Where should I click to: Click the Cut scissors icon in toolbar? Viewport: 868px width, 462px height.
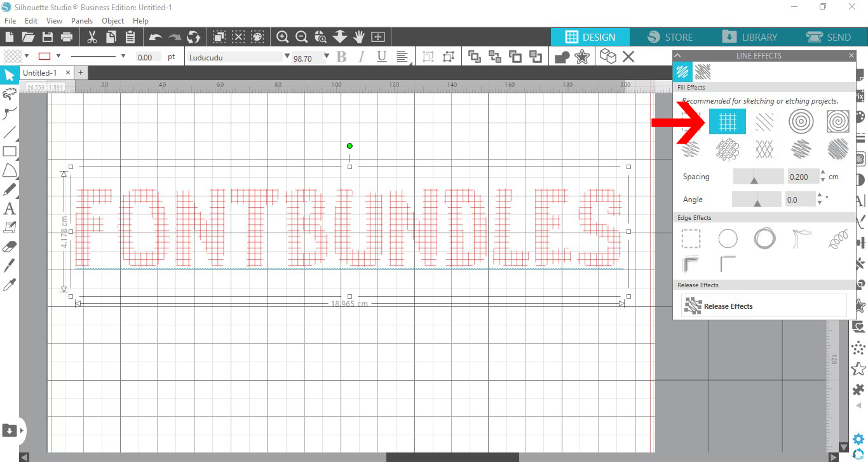[92, 37]
